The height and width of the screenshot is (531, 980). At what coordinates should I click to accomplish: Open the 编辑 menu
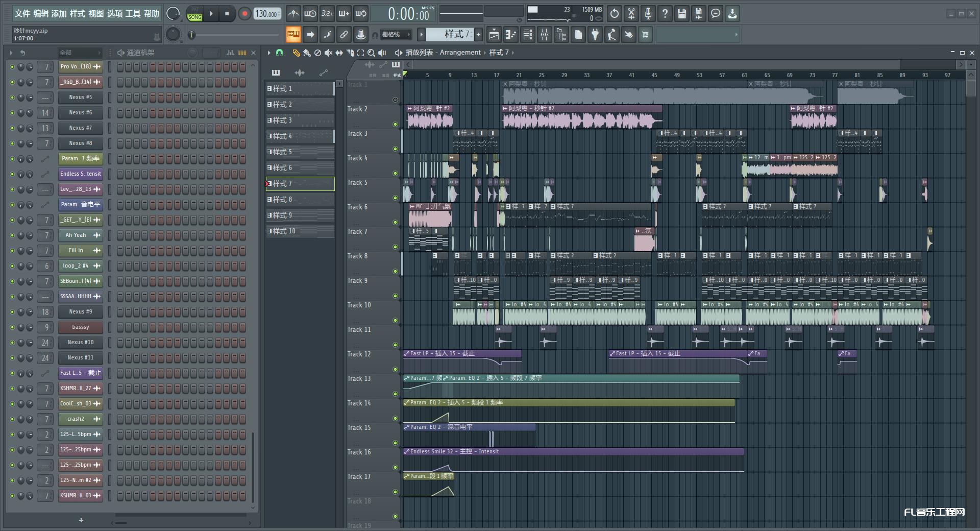41,14
